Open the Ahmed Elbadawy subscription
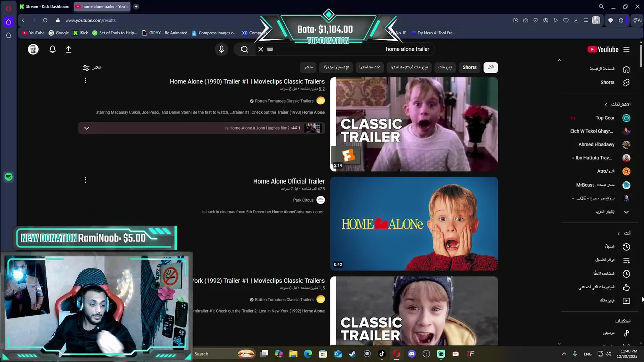This screenshot has width=644, height=362. [x=604, y=144]
